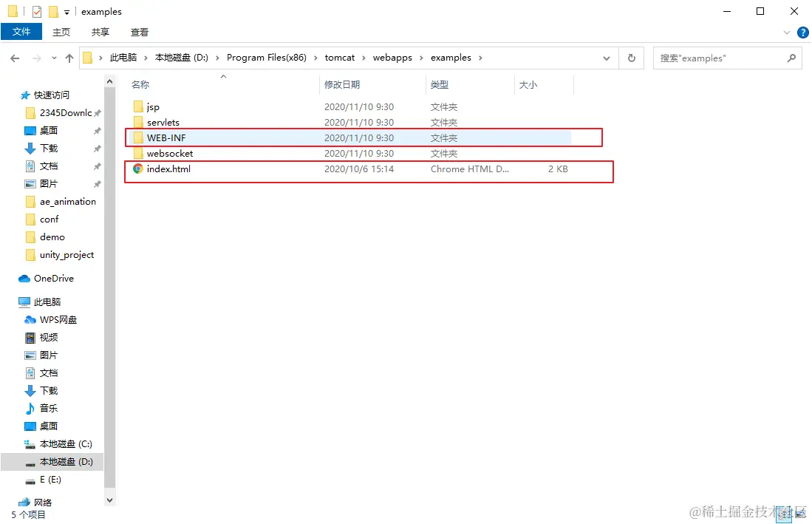Click 此电脑 computer icon in sidebar
Screen dimensions: 812x524
(x=24, y=302)
